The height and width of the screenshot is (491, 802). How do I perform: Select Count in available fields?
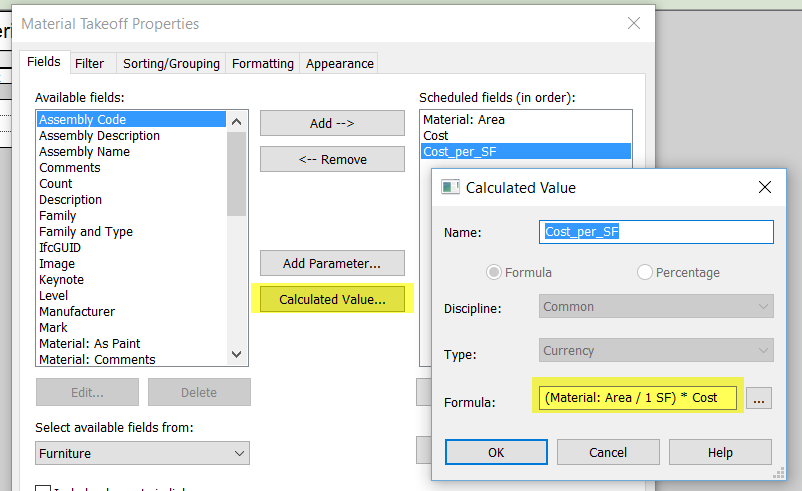[132, 183]
